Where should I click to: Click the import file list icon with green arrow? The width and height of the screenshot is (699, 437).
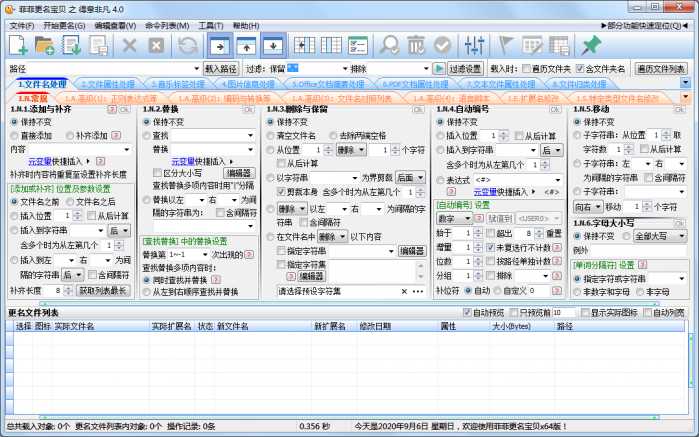coord(71,45)
